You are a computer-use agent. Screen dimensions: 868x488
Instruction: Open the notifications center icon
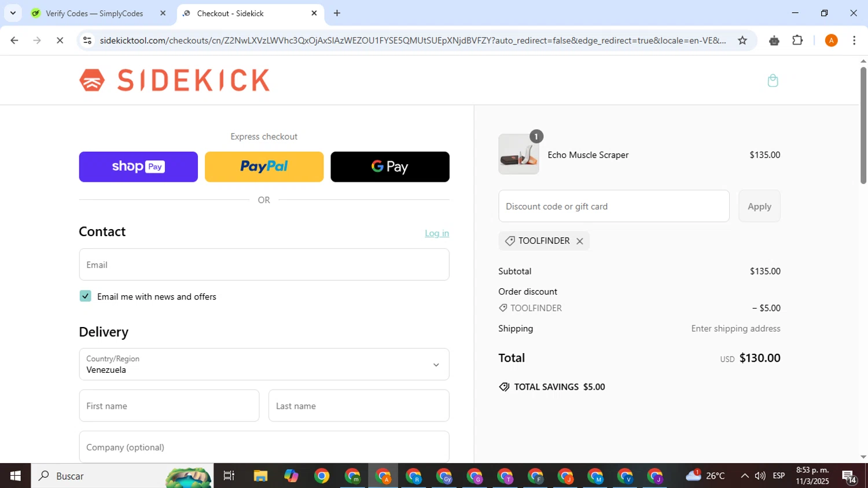click(x=849, y=476)
